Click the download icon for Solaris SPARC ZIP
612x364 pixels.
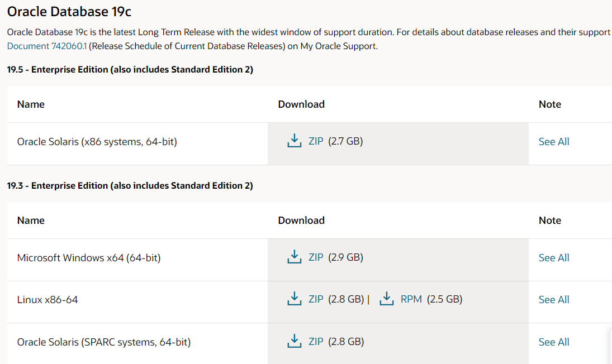(x=295, y=341)
